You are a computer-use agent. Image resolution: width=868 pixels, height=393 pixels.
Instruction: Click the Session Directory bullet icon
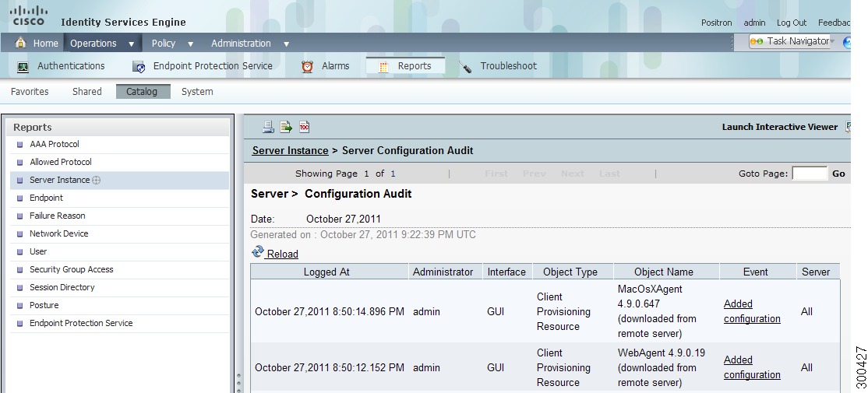(20, 287)
